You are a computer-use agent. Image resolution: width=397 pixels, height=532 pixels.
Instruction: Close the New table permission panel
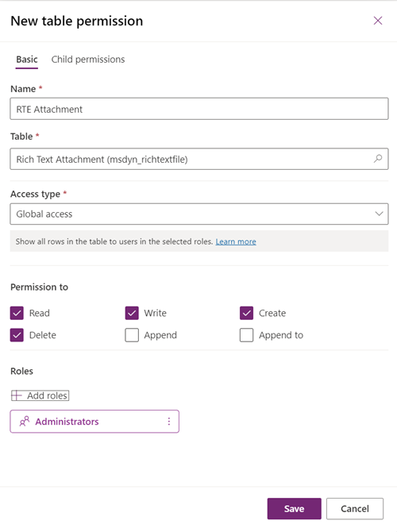378,21
